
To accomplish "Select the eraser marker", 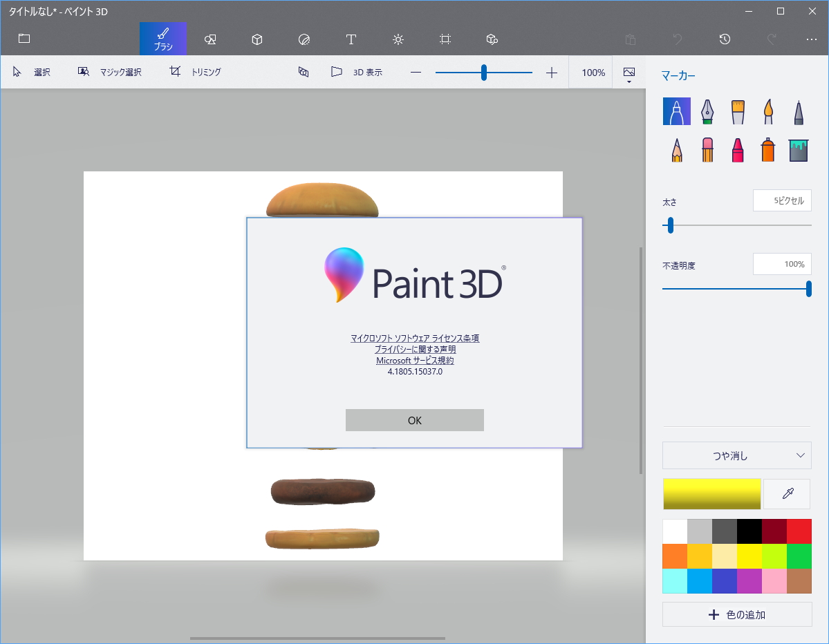I will point(707,149).
